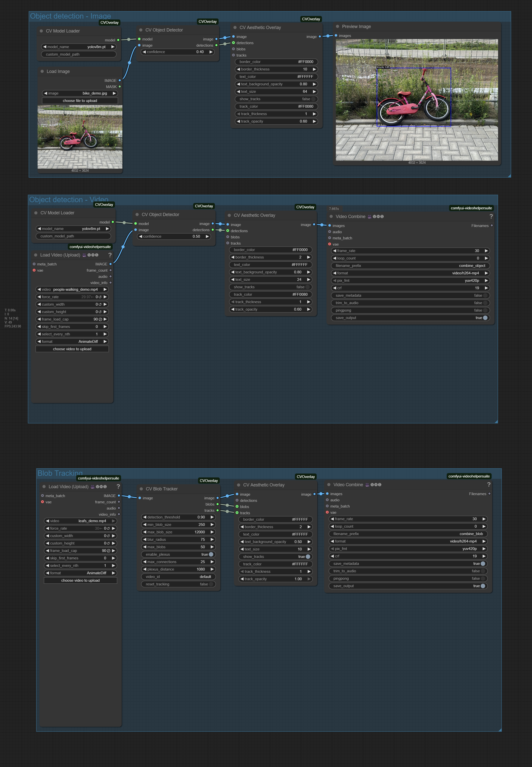The width and height of the screenshot is (532, 767).
Task: Collapse the Preview Image node via its title dot
Action: 337,26
